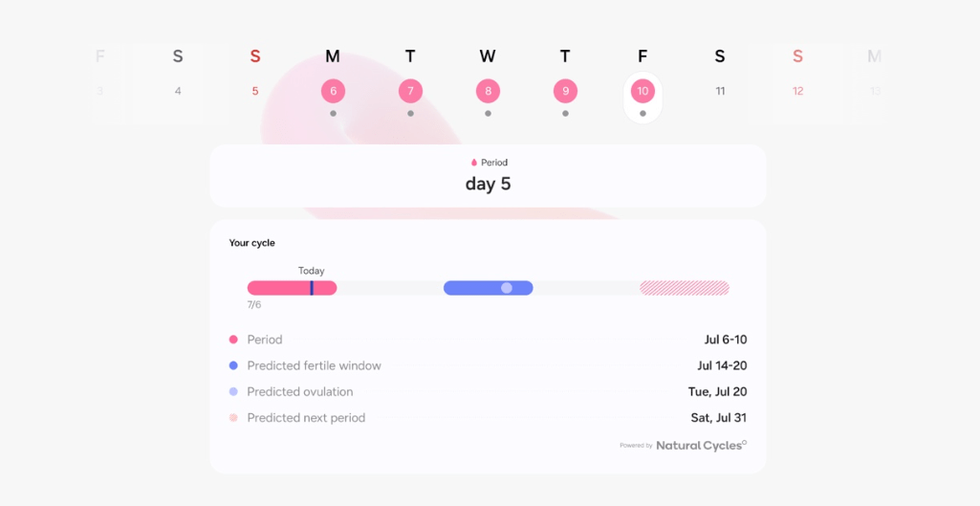Select Saturday the 11th in calendar

point(720,91)
